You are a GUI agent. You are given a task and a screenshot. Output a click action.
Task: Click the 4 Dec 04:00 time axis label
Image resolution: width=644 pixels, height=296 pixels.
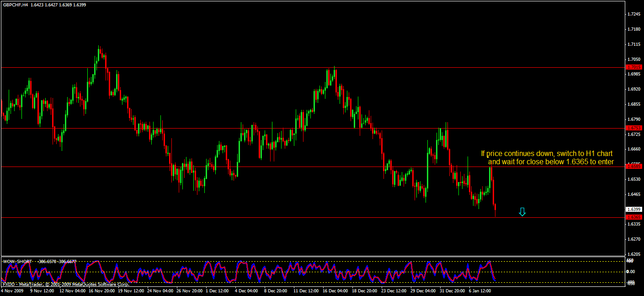pyautogui.click(x=246, y=291)
